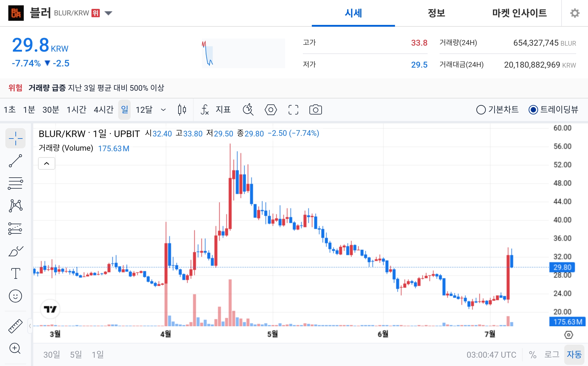Collapse the volume indicator legend

tap(47, 163)
